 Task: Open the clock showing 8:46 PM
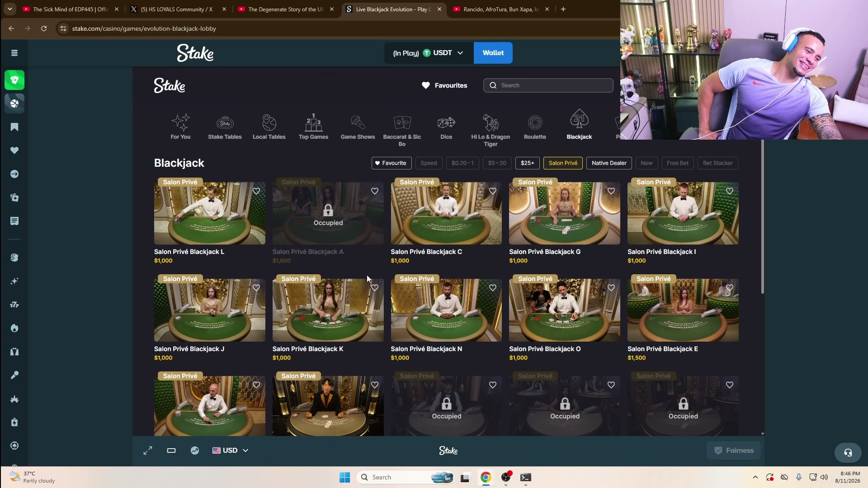pos(848,477)
